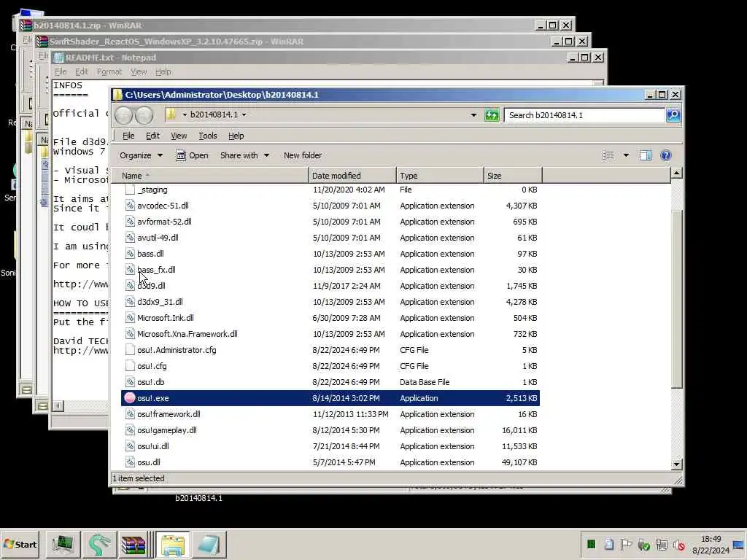Viewport: 747px width, 560px height.
Task: Open the view options dropdown arrow
Action: [x=626, y=155]
